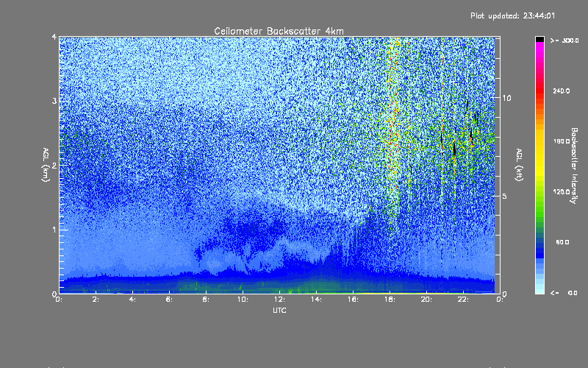Click the 'AGL (kft)' right axis label
This screenshot has width=588, height=368.
519,165
